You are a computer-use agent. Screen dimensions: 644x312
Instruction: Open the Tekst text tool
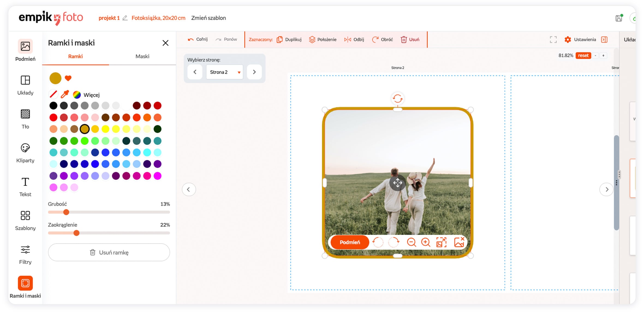point(25,186)
